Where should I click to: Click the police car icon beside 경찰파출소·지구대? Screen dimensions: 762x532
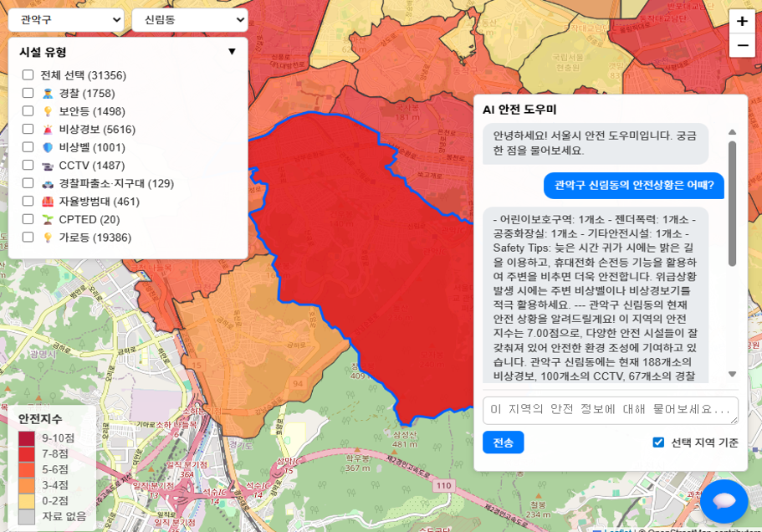click(48, 183)
